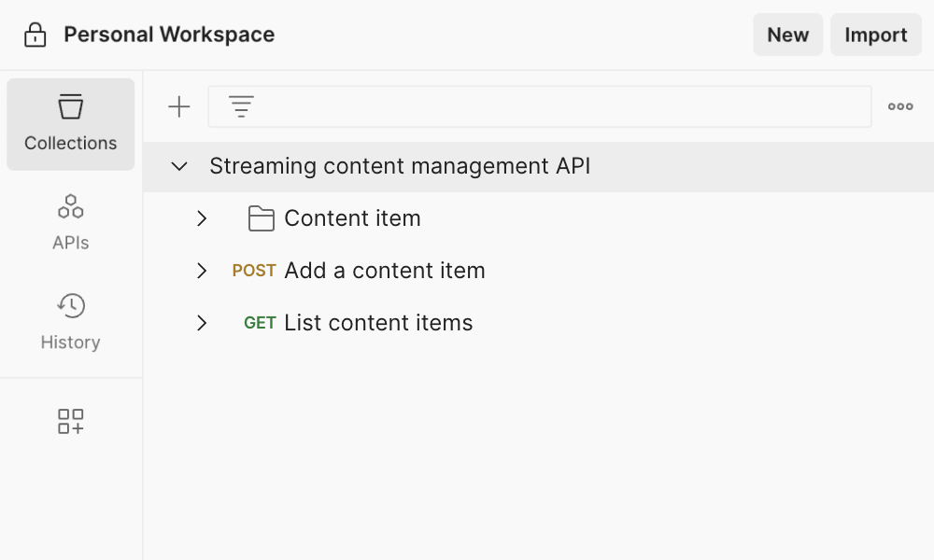Expand the Add a content item request

click(202, 271)
